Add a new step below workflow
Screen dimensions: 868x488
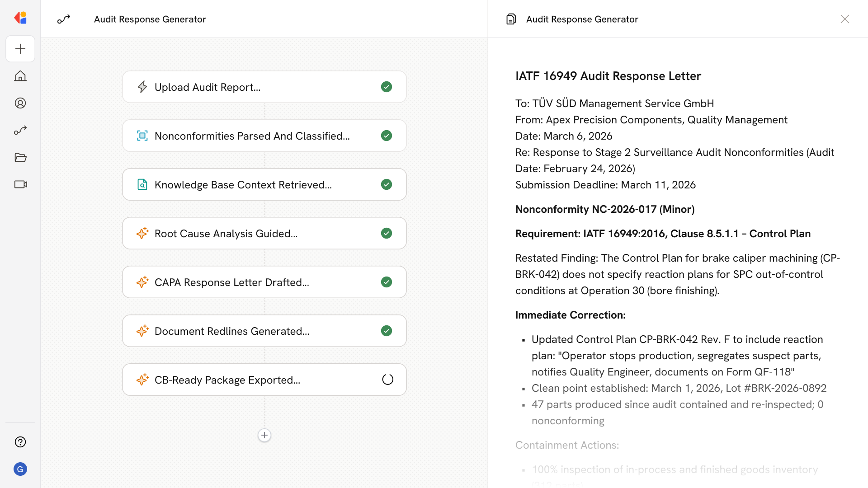[x=264, y=435]
